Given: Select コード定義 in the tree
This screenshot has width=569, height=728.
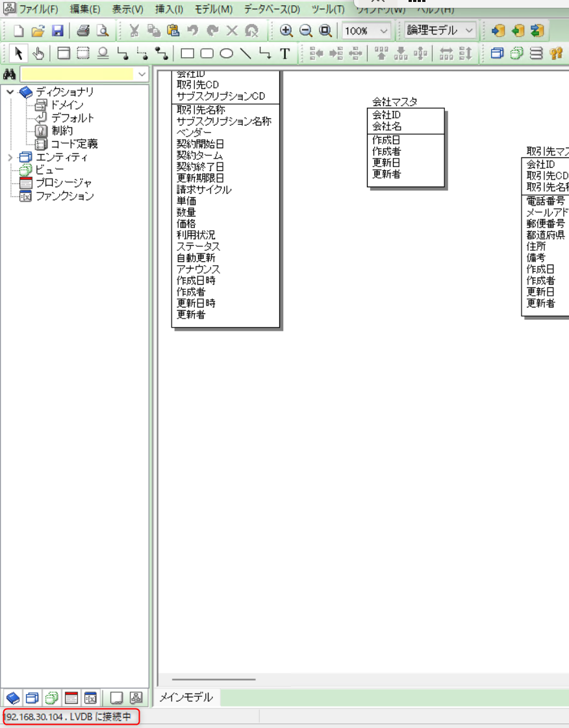Looking at the screenshot, I should [x=74, y=144].
